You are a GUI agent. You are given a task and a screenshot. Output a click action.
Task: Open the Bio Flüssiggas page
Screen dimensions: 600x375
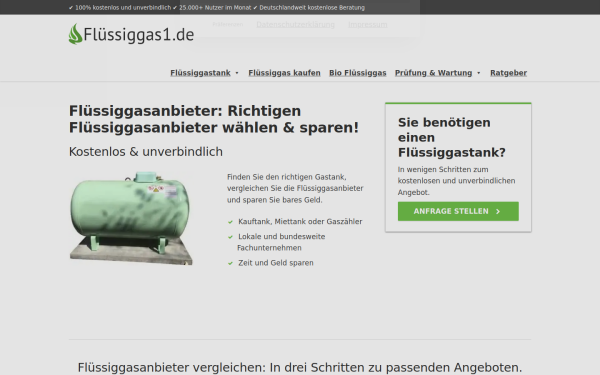[x=358, y=73]
